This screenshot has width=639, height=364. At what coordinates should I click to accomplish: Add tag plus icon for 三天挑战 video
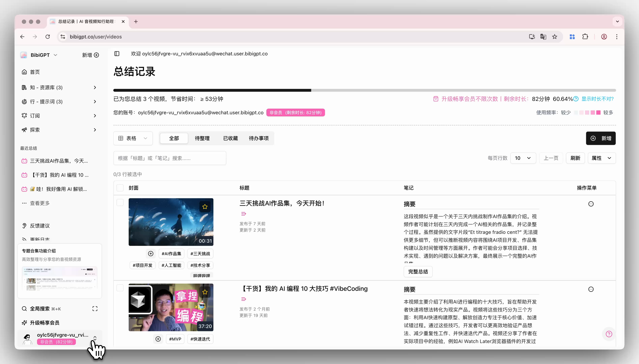pyautogui.click(x=151, y=253)
